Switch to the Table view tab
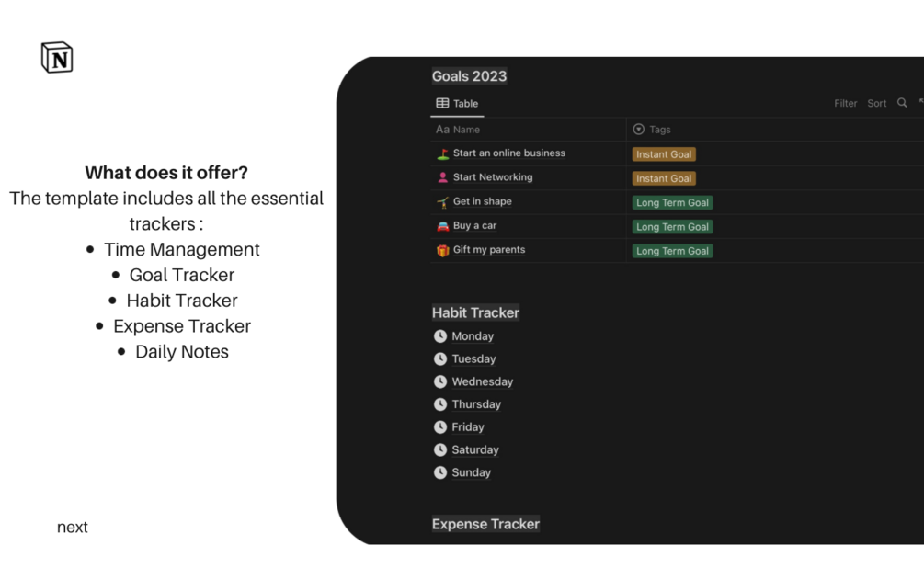Viewport: 924px width, 568px height. tap(458, 104)
